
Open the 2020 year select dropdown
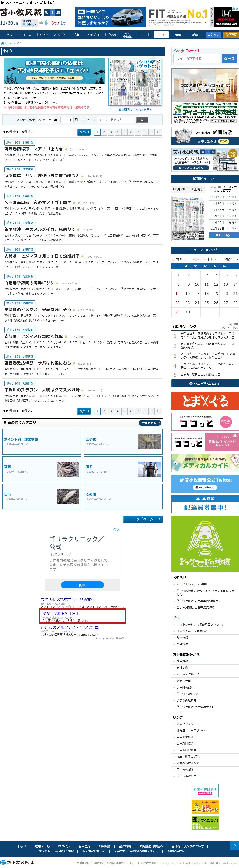click(x=44, y=120)
